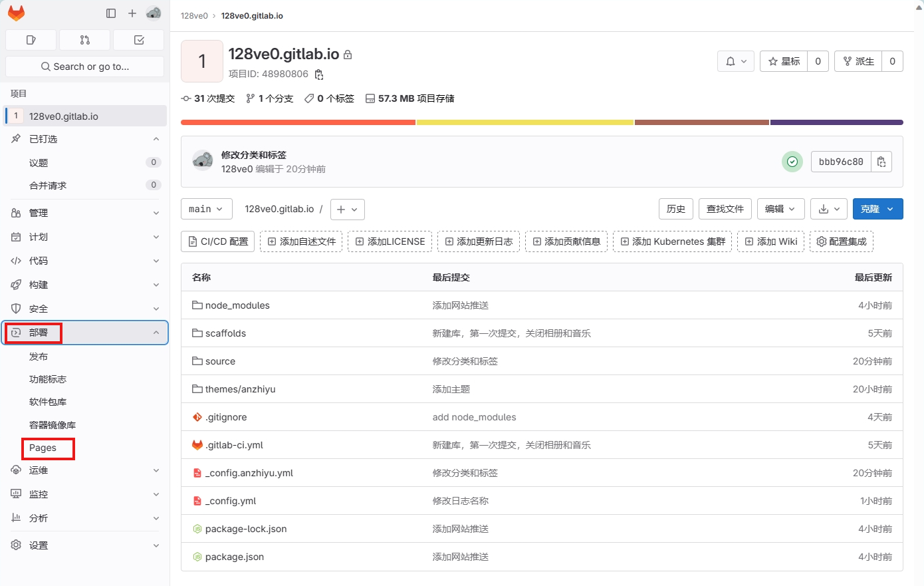Expand the 运维 sidebar section
Image resolution: width=924 pixels, height=586 pixels.
pos(85,470)
